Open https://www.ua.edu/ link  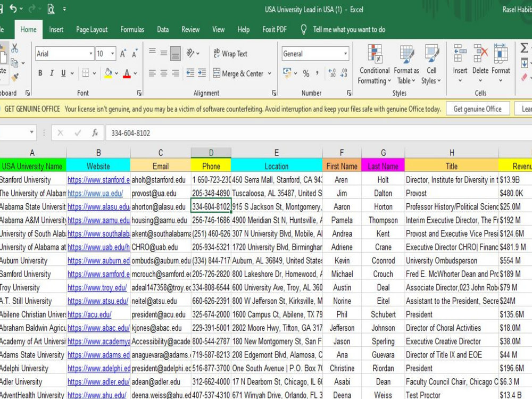click(95, 194)
